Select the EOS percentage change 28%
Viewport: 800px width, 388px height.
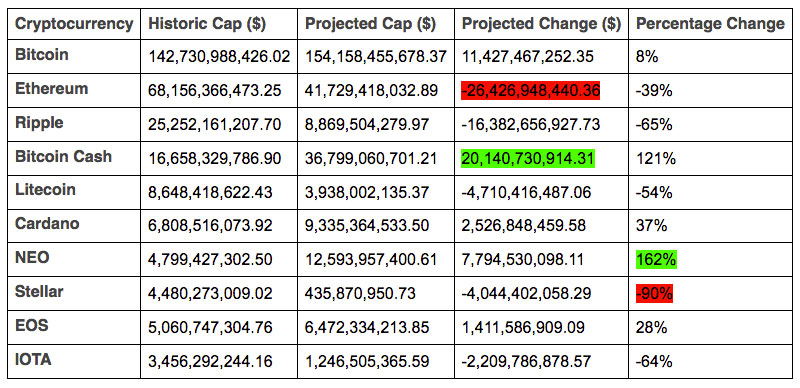[652, 327]
